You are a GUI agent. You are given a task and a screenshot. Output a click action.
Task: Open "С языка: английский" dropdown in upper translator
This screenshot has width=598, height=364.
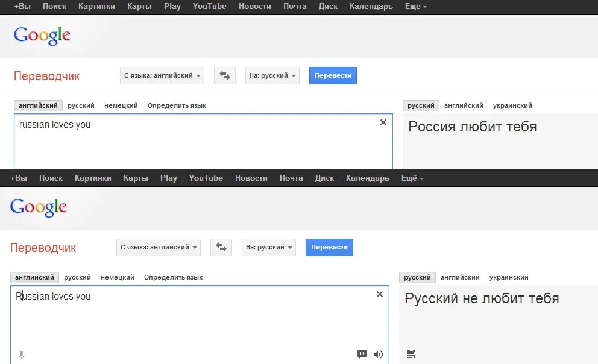click(x=162, y=75)
